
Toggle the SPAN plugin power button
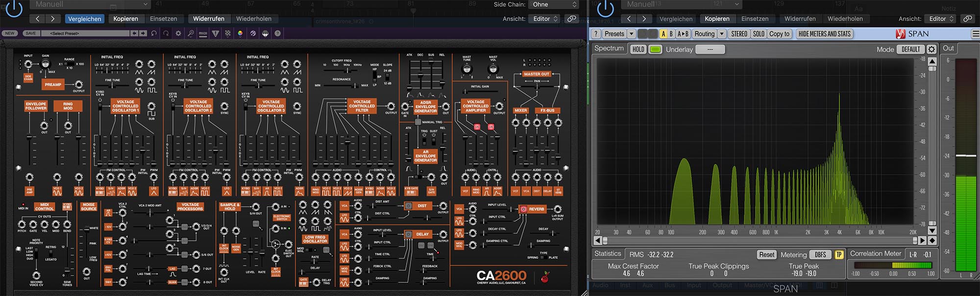606,9
